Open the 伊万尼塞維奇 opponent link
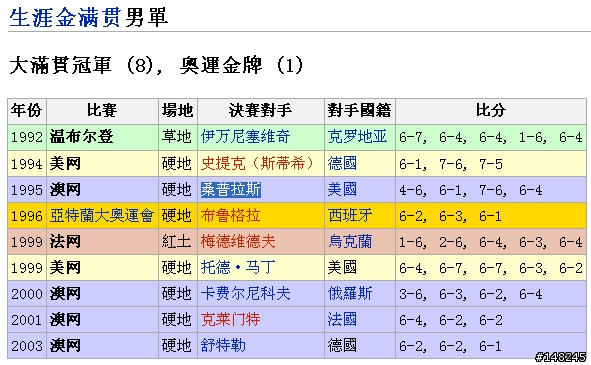The width and height of the screenshot is (591, 365). pyautogui.click(x=245, y=137)
